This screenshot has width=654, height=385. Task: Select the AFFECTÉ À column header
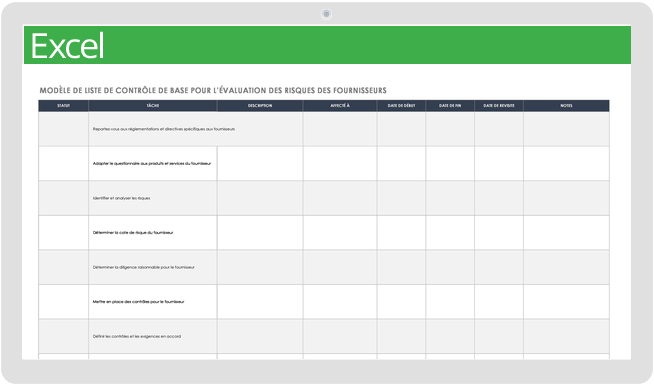point(340,106)
